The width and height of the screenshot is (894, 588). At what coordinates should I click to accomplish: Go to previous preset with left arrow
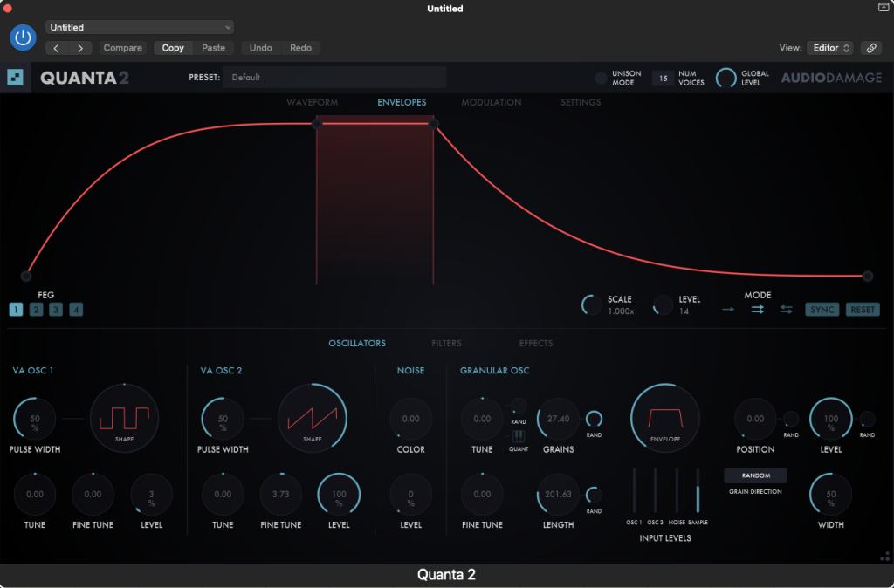coord(58,48)
